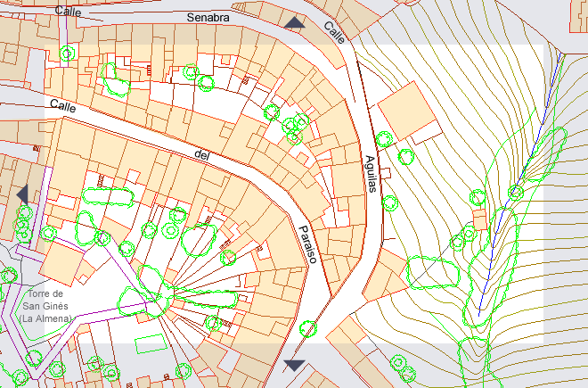Click the 'Paraiso' street label
The image size is (588, 388).
pyautogui.click(x=308, y=244)
